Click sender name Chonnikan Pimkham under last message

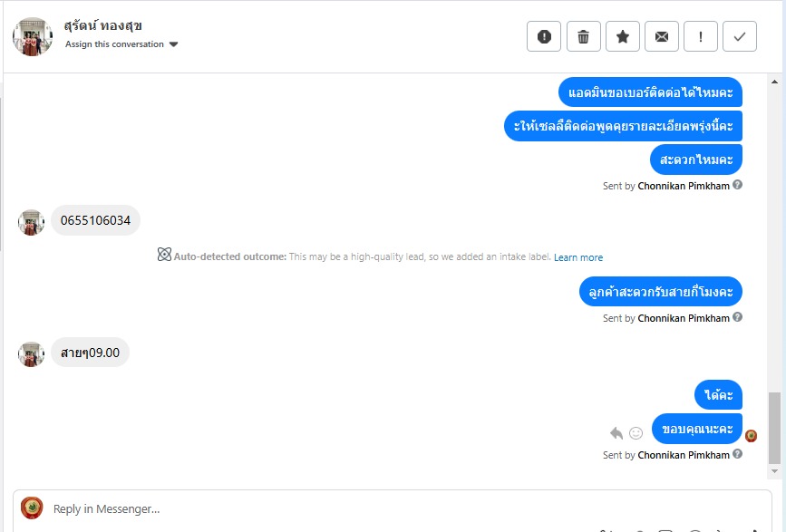click(x=684, y=455)
